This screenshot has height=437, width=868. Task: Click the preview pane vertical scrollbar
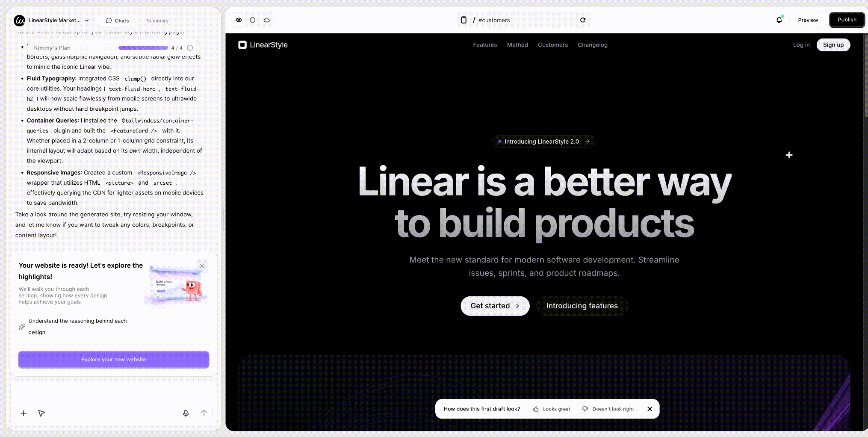click(865, 75)
